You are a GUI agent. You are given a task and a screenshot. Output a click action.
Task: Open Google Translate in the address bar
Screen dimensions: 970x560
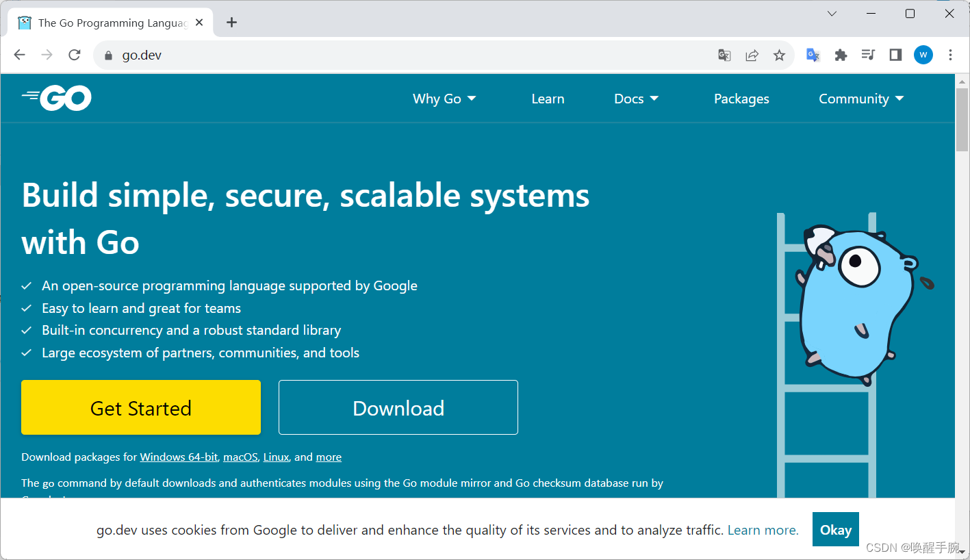pyautogui.click(x=724, y=55)
